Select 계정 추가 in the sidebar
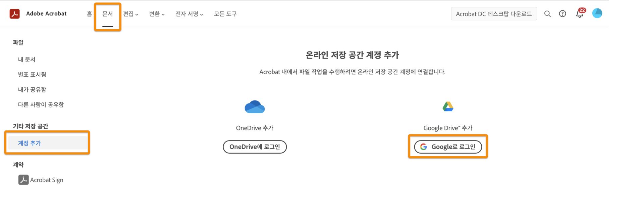This screenshot has height=201, width=644. [x=48, y=143]
